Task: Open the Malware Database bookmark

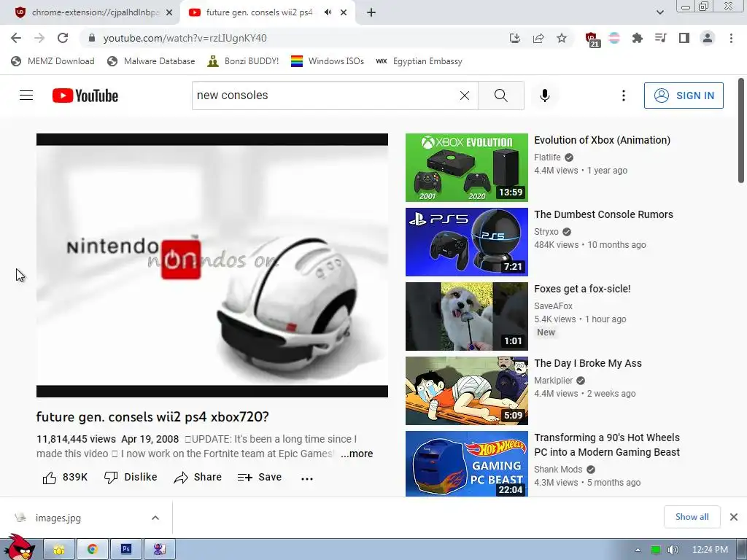Action: click(x=151, y=61)
